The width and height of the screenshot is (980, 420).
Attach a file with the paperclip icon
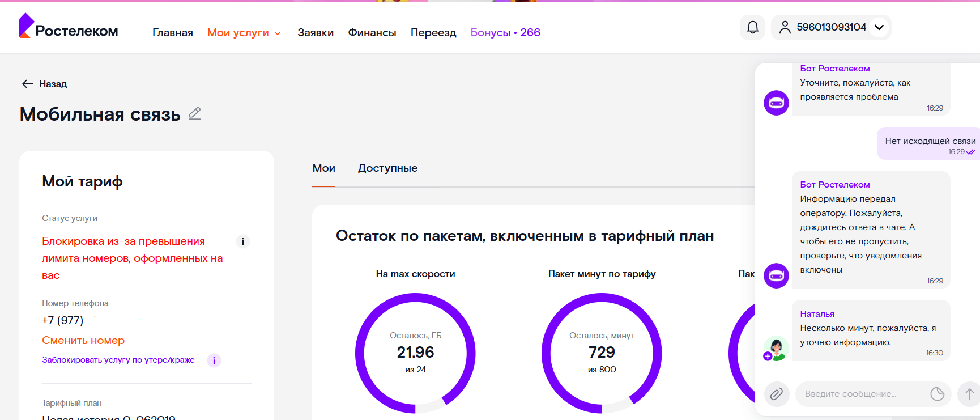pyautogui.click(x=777, y=394)
